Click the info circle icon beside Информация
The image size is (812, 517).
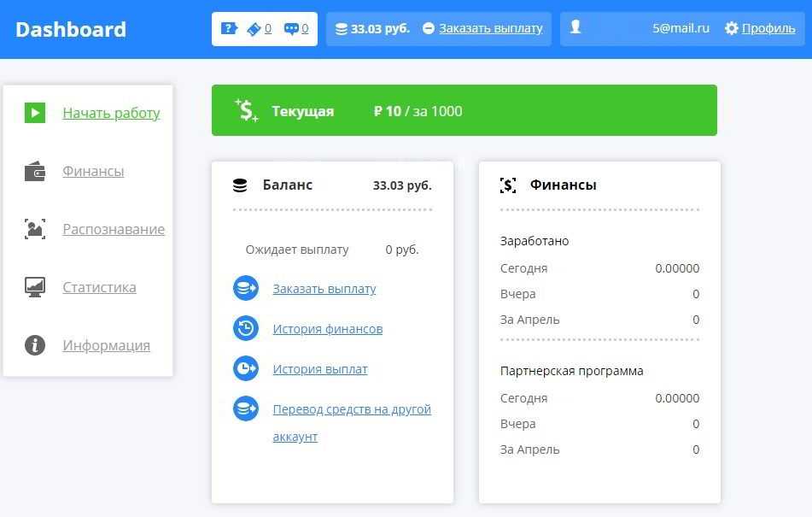pos(35,345)
